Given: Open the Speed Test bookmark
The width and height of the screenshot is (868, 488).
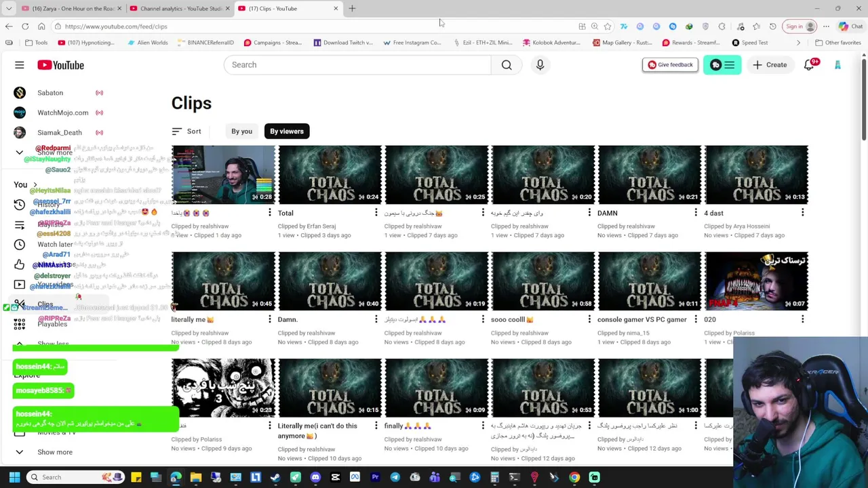Looking at the screenshot, I should (x=750, y=43).
